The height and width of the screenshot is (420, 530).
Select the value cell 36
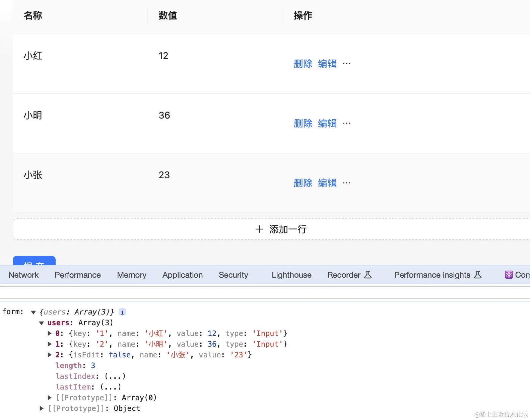164,115
